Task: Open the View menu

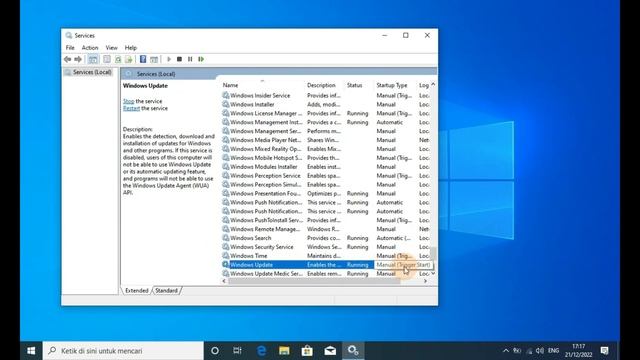Action: 111,48
